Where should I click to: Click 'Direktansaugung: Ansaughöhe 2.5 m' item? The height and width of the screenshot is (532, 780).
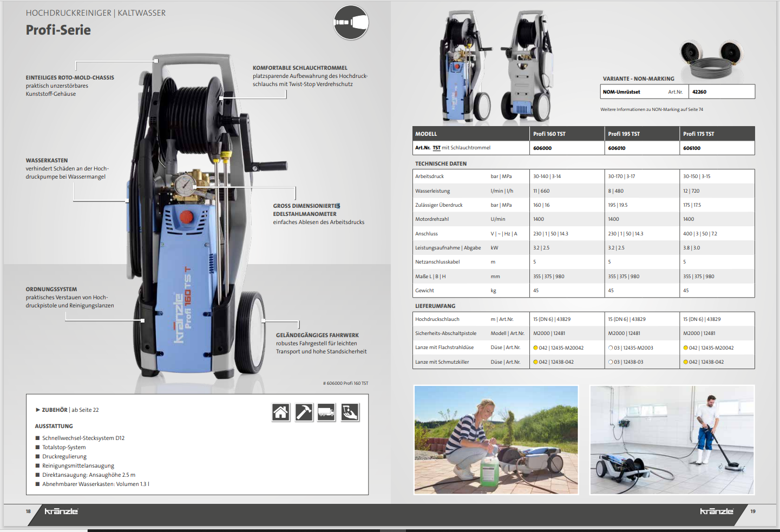89,475
